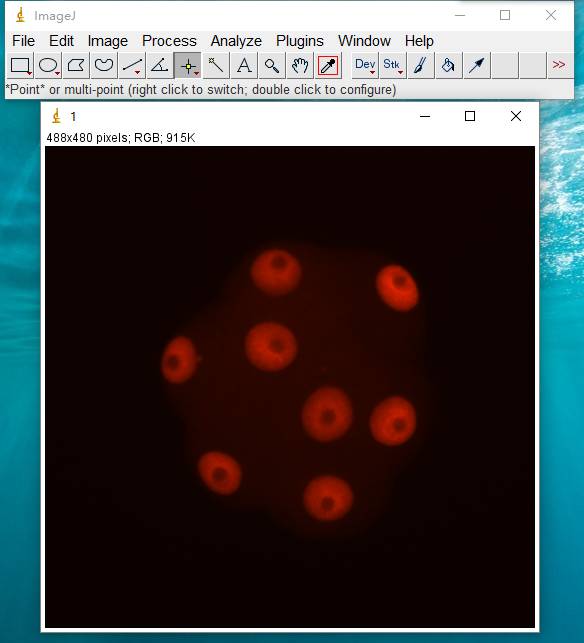Image resolution: width=584 pixels, height=643 pixels.
Task: Select the Wand tracing tool
Action: [x=216, y=65]
